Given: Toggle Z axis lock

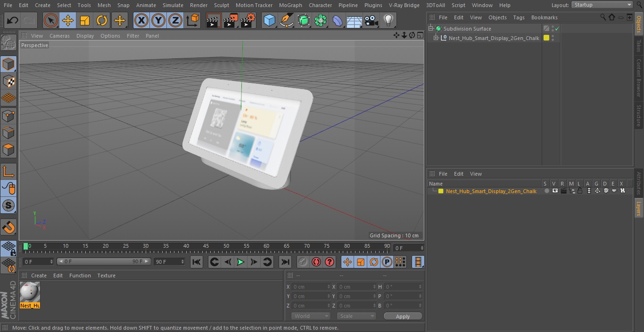Looking at the screenshot, I should (175, 21).
